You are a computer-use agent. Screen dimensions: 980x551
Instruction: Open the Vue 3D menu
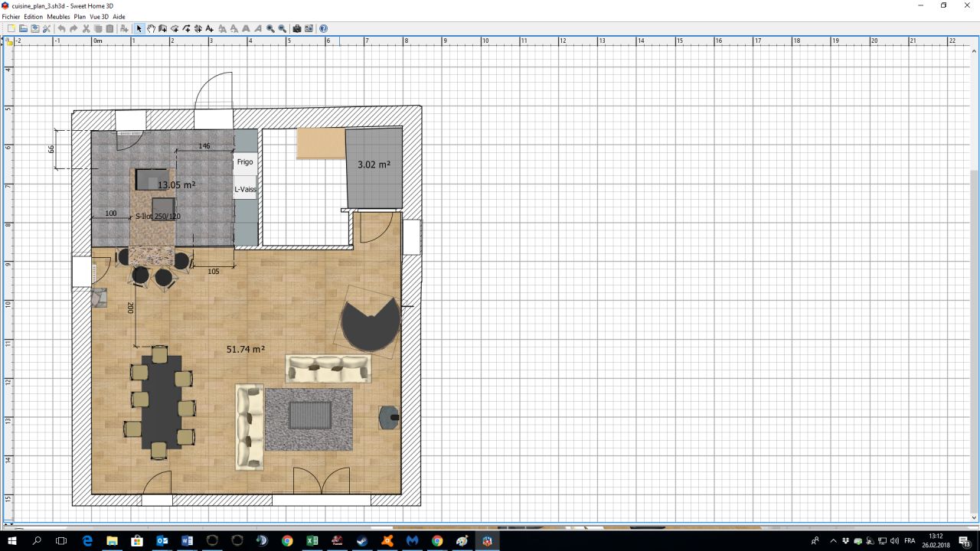[100, 16]
